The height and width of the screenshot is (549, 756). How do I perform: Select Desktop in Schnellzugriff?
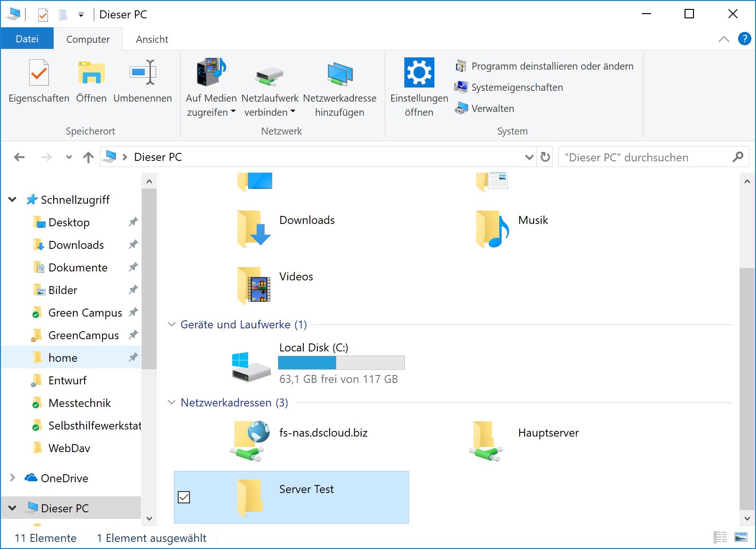coord(69,222)
